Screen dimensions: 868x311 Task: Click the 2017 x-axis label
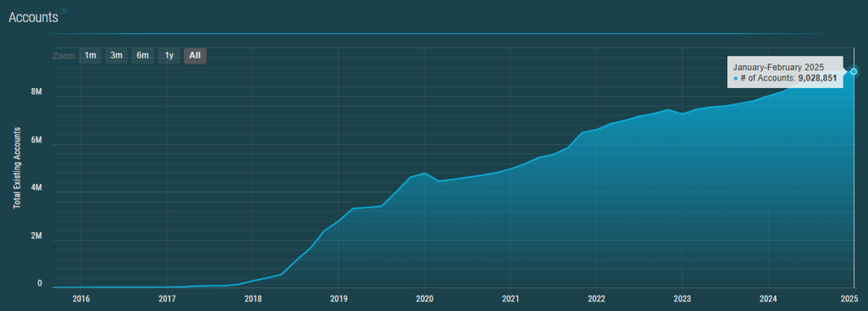click(167, 299)
